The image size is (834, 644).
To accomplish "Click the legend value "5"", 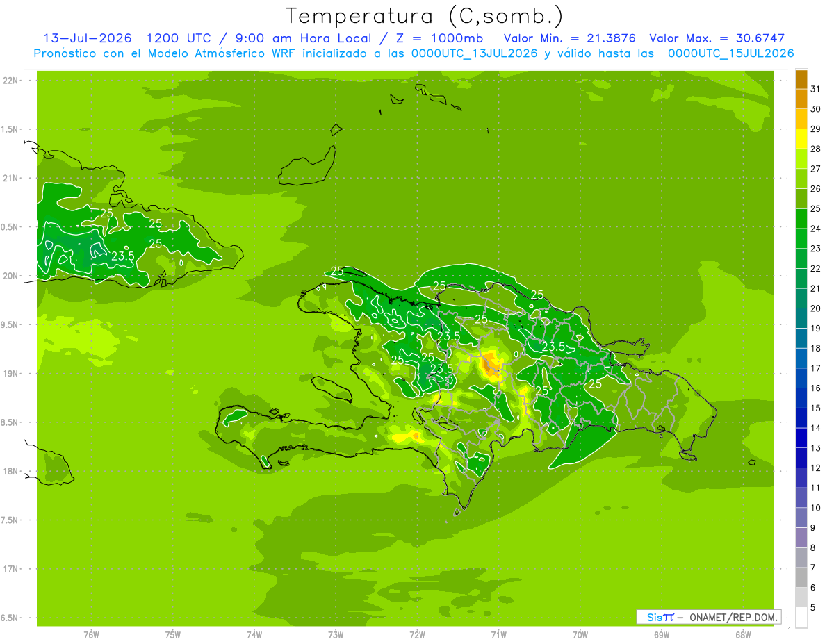I will point(814,608).
